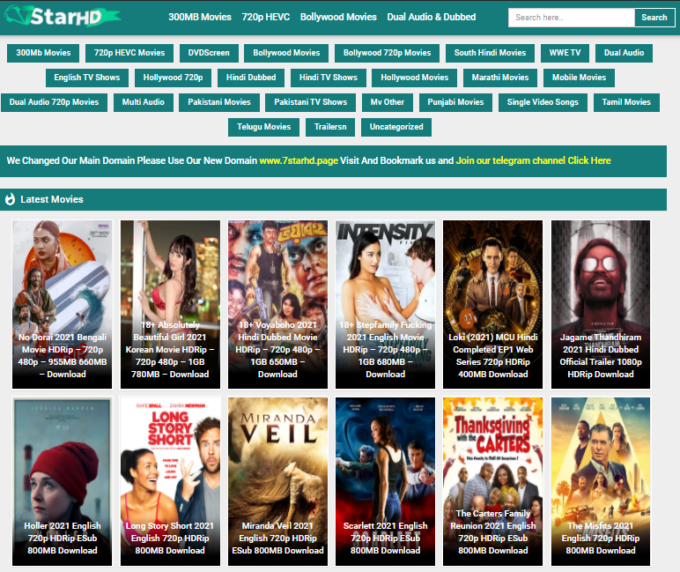Open Hindi Dubbed category

(251, 78)
